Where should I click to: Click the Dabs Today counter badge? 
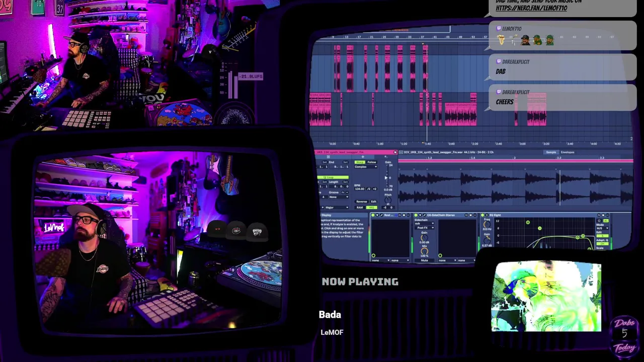[625, 336]
